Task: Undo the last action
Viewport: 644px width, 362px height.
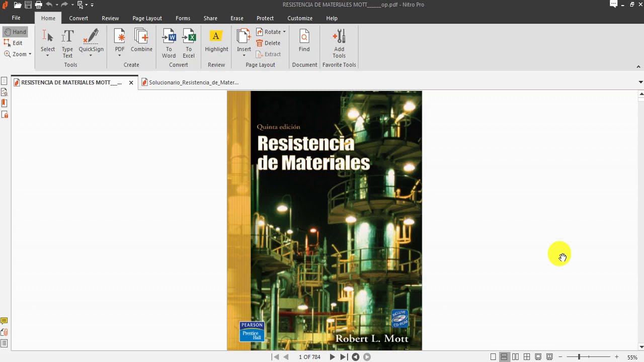Action: pos(49,5)
